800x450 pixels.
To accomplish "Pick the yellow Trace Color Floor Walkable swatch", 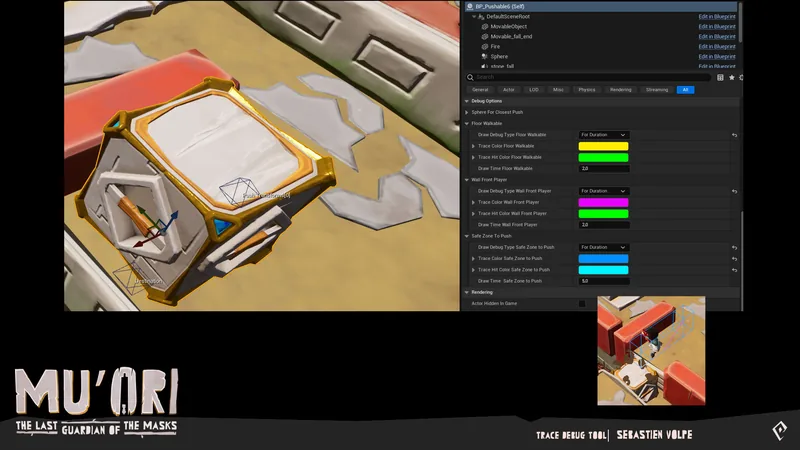I will [x=604, y=146].
